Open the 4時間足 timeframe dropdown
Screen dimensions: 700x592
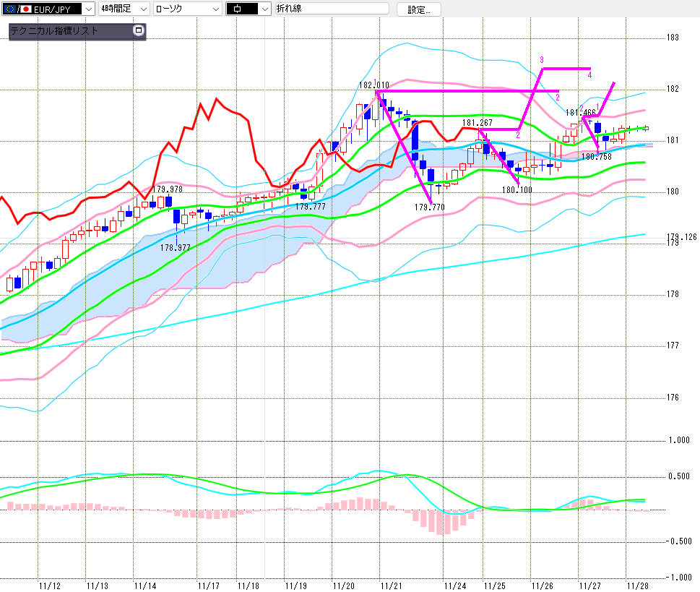click(142, 9)
